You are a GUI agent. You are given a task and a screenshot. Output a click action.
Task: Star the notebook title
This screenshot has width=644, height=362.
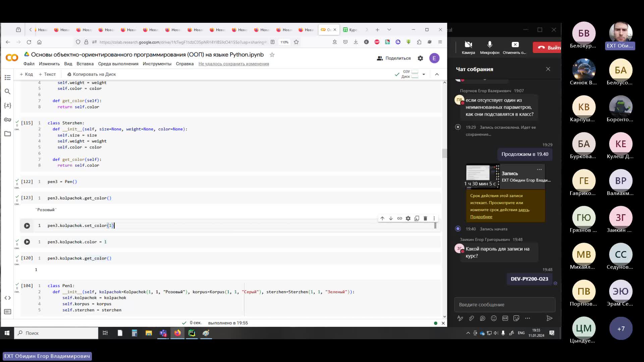272,55
